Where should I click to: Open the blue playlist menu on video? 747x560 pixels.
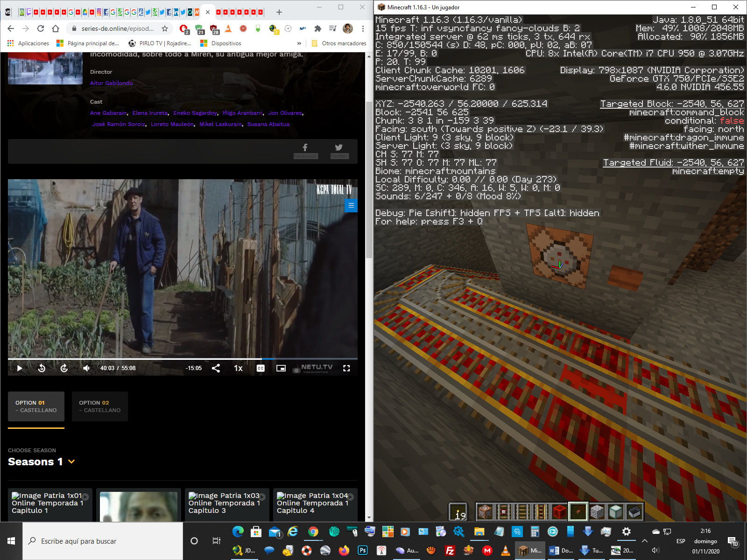tap(351, 205)
